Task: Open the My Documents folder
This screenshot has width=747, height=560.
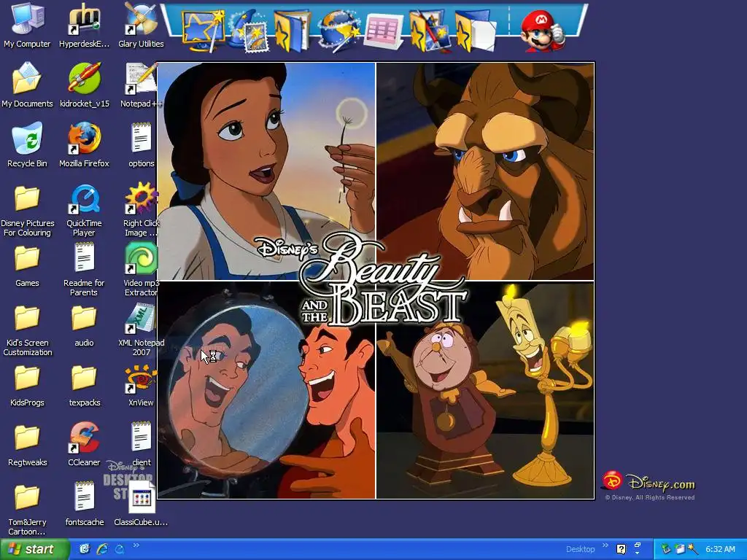Action: coord(27,85)
